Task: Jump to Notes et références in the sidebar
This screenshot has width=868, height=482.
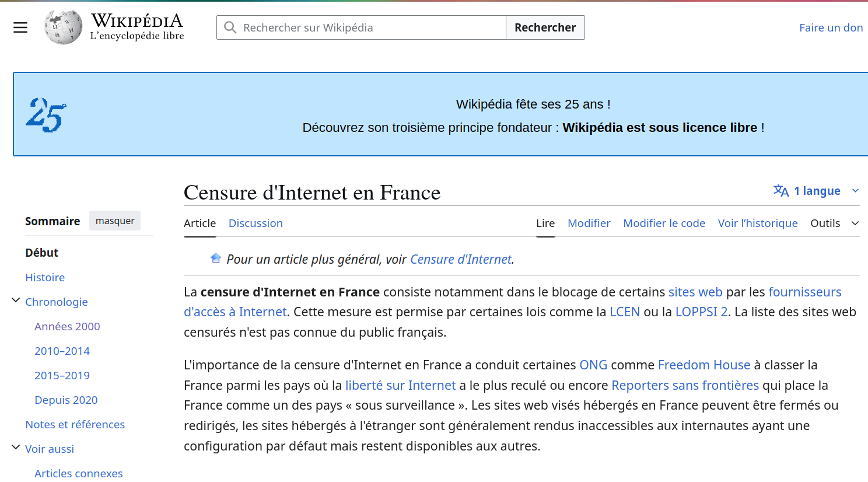Action: pyautogui.click(x=75, y=424)
